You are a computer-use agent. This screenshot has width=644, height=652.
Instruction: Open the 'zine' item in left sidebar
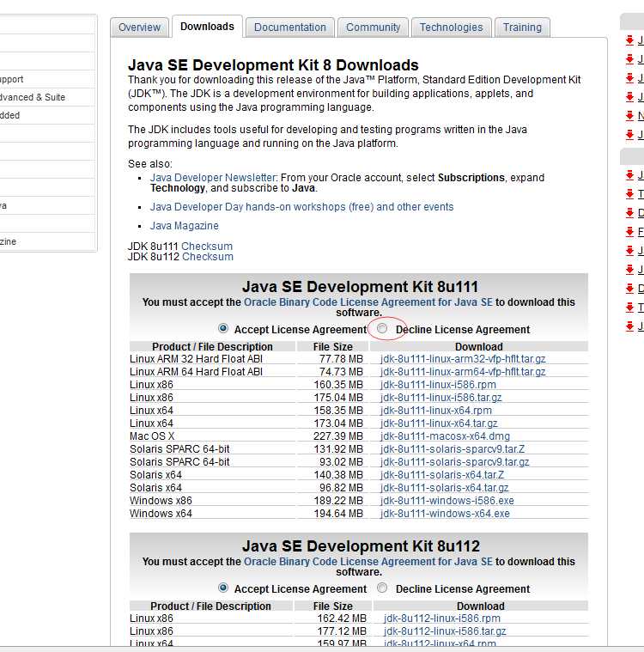point(8,241)
